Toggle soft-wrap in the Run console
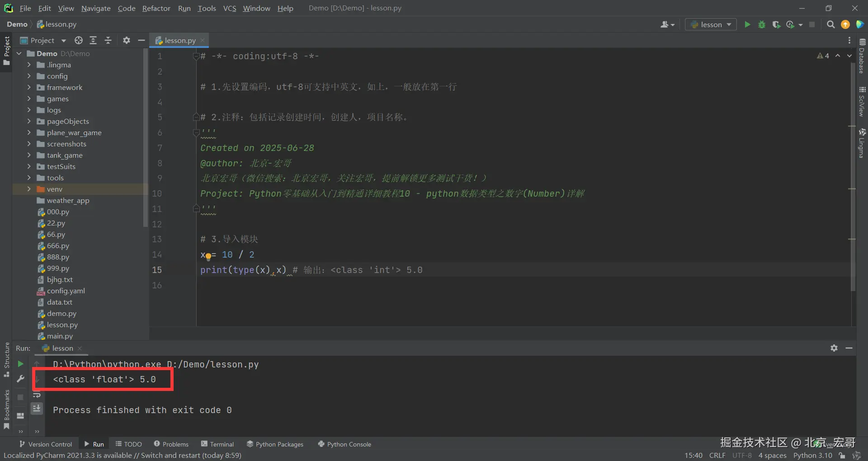868x461 pixels. tap(37, 394)
